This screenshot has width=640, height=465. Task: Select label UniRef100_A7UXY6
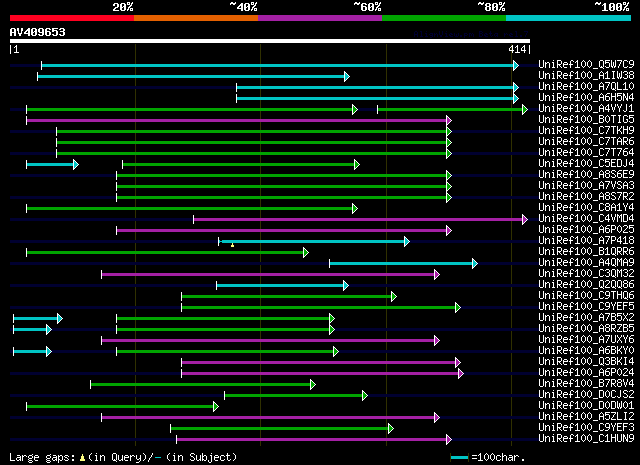point(586,340)
